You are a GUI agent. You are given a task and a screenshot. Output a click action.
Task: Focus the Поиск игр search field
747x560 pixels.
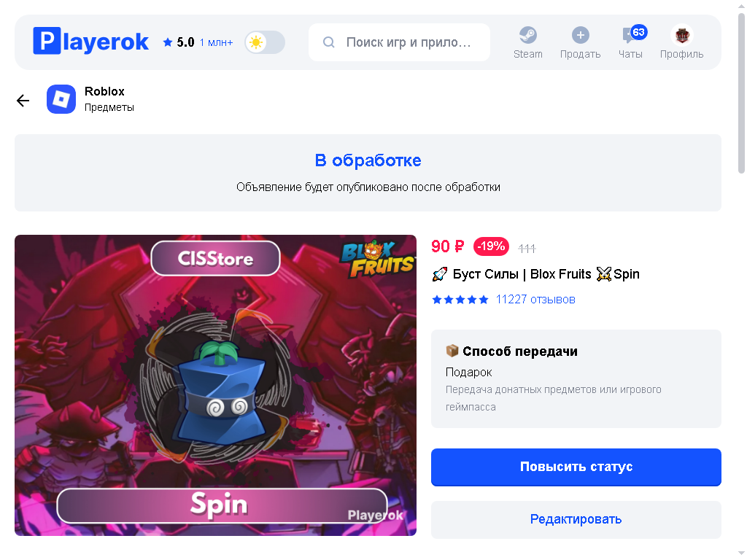click(x=399, y=42)
